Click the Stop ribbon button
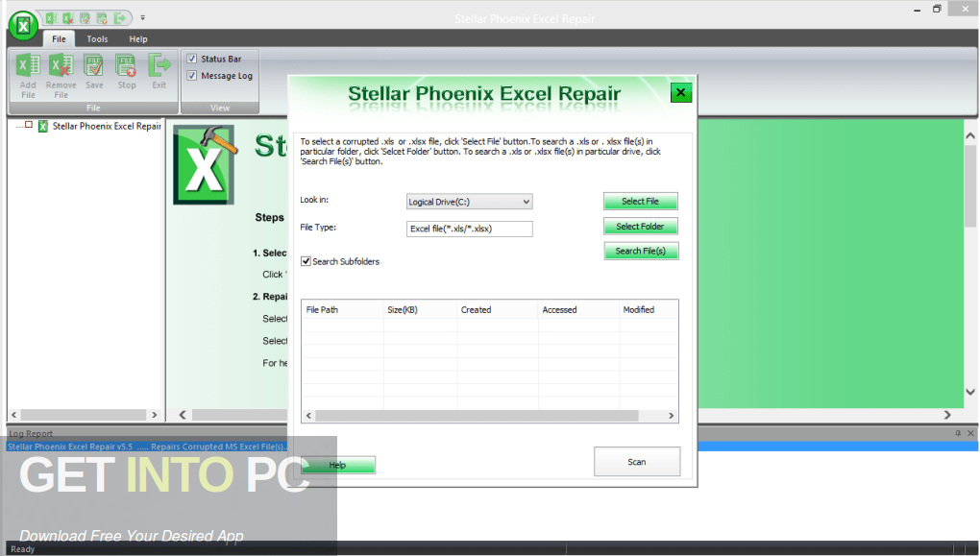 [x=127, y=72]
